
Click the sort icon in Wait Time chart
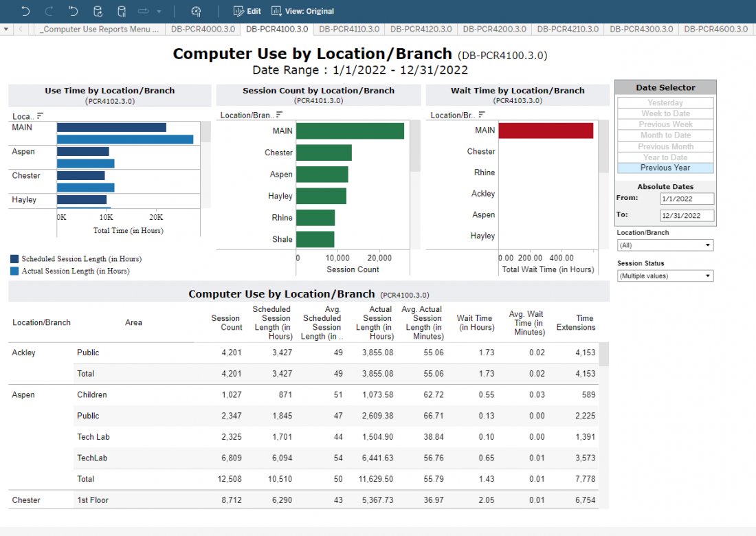[481, 115]
